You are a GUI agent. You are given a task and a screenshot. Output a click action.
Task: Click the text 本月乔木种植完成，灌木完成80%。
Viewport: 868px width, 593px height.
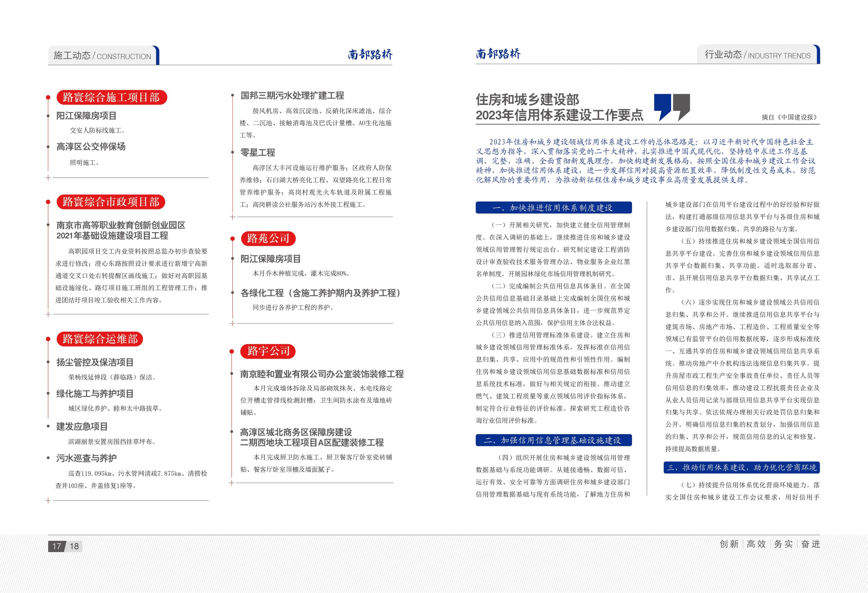click(x=301, y=274)
